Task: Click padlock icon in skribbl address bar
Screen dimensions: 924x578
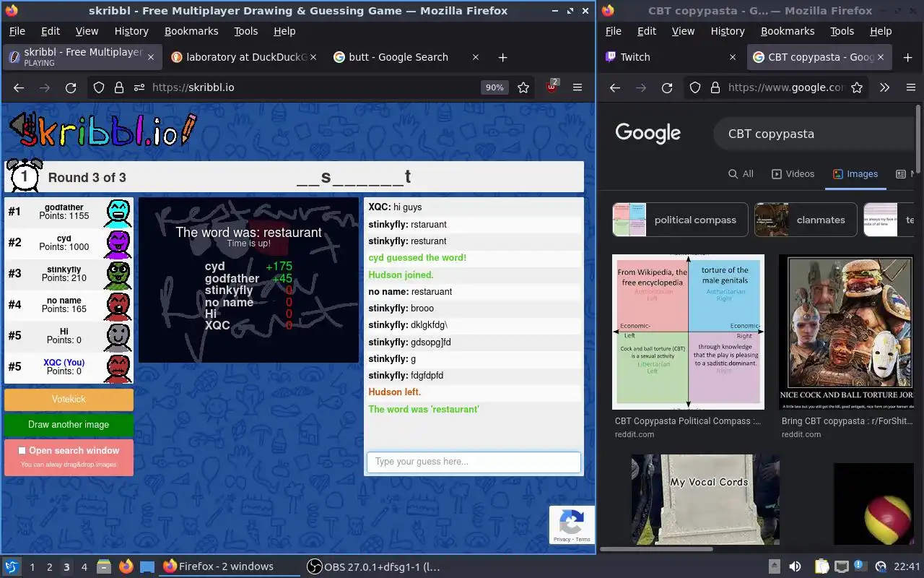Action: click(x=119, y=87)
